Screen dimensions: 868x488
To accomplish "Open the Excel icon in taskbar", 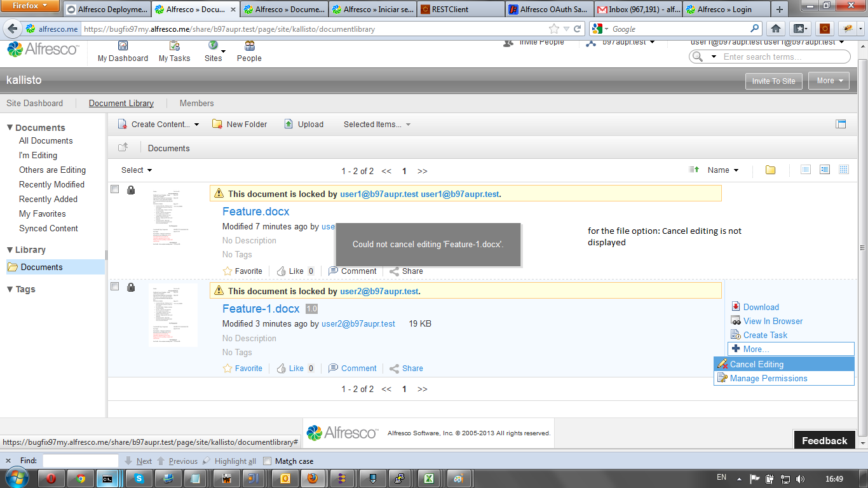I will (429, 478).
